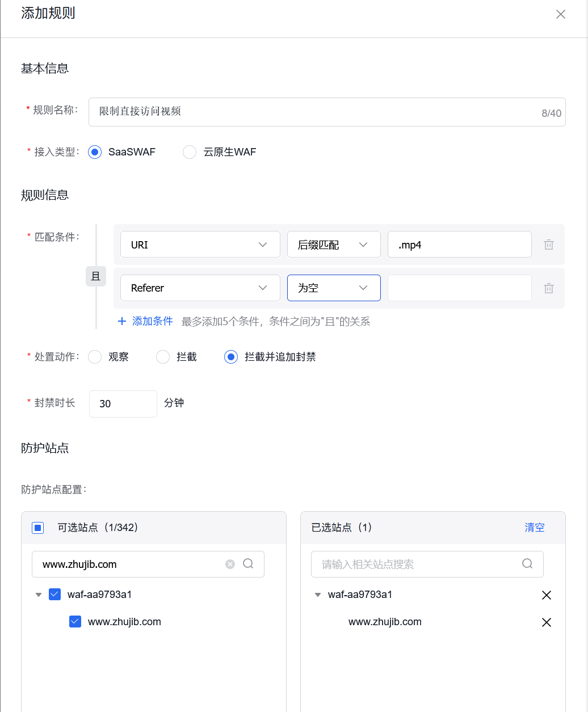Focus the 规则名称 input field
The image size is (588, 712).
click(327, 112)
